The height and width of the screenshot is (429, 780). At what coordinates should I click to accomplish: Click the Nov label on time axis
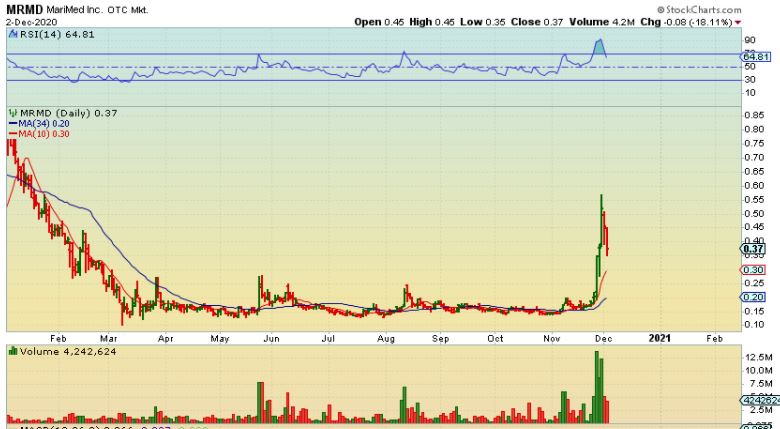click(x=552, y=338)
